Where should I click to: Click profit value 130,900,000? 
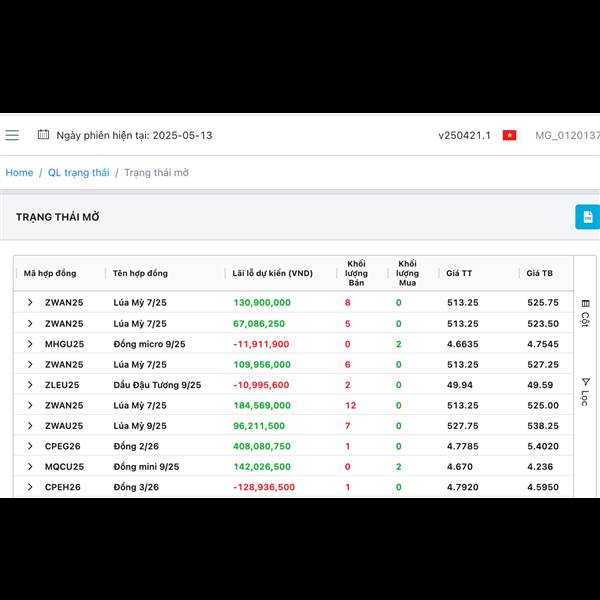pos(262,302)
